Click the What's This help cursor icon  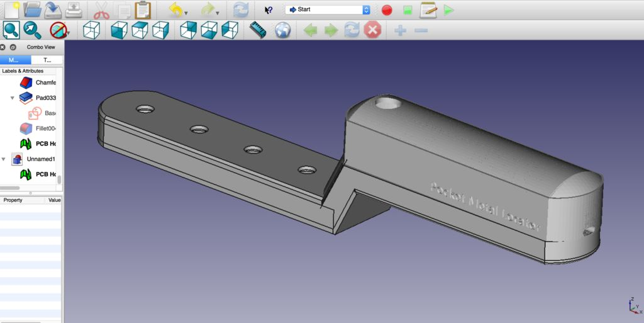coord(269,10)
